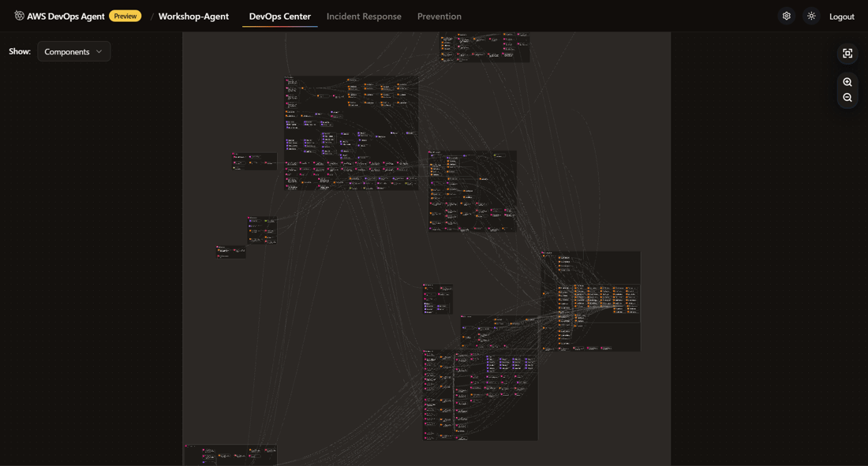Select the rightmost component group in the graph
This screenshot has width=868, height=466.
pyautogui.click(x=591, y=301)
